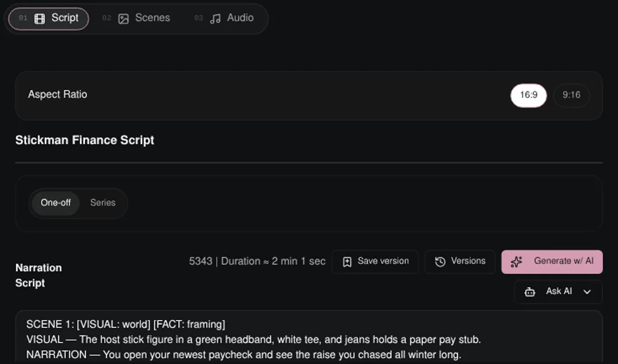Screen dimensions: 618x364
Task: Generate the script with AI
Action: [552, 262]
